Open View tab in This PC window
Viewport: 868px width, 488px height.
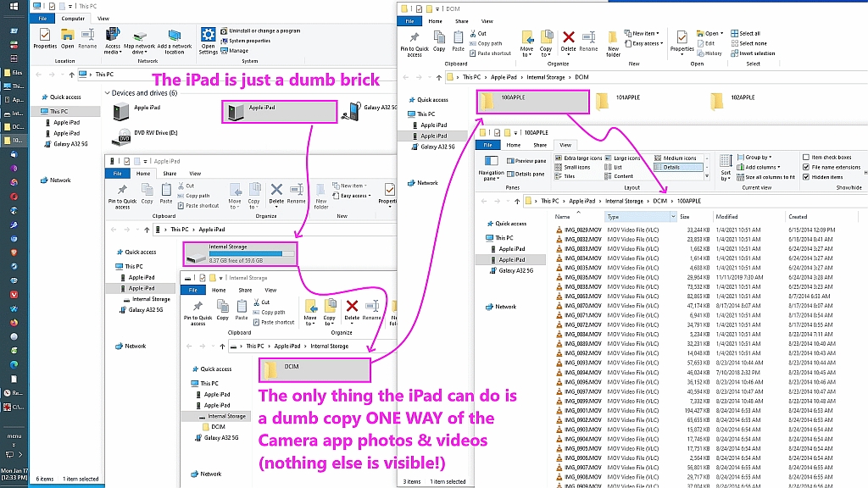[103, 19]
